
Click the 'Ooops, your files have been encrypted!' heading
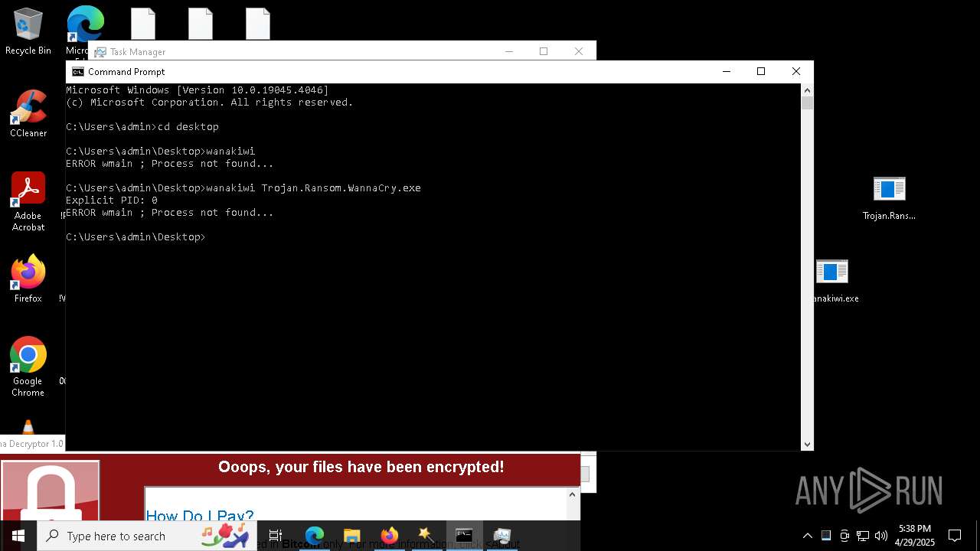361,467
